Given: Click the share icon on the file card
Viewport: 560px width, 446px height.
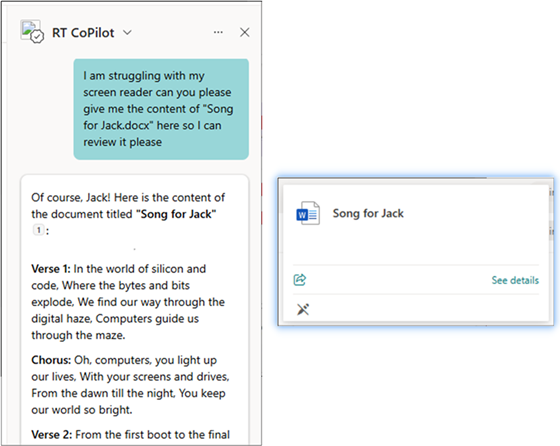Looking at the screenshot, I should tap(300, 280).
